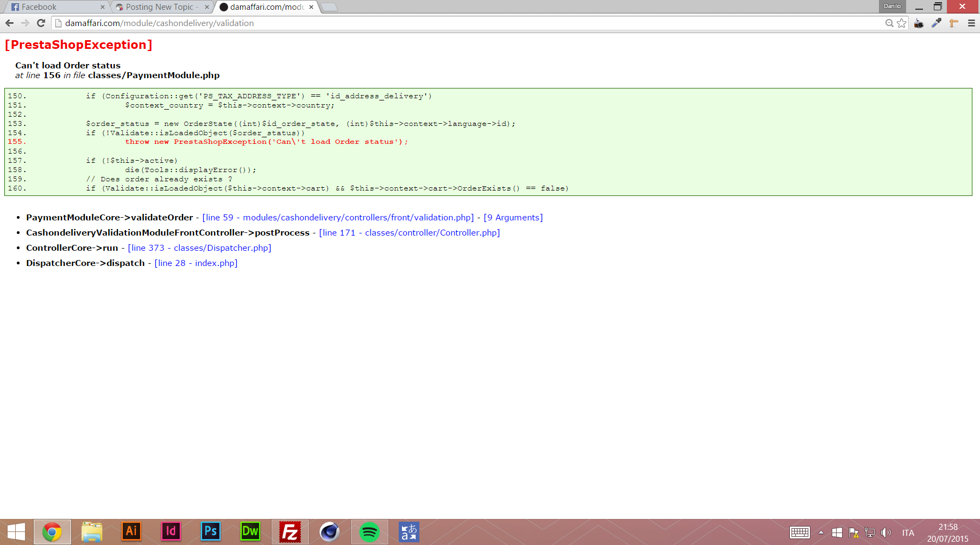This screenshot has width=980, height=545.
Task: Open FileZilla from the taskbar
Action: (x=290, y=532)
